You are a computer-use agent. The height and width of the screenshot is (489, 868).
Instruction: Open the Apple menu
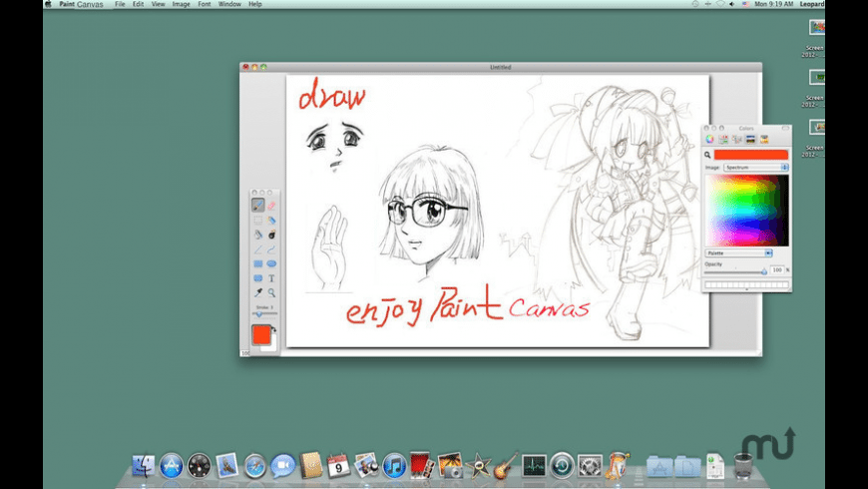pyautogui.click(x=49, y=4)
